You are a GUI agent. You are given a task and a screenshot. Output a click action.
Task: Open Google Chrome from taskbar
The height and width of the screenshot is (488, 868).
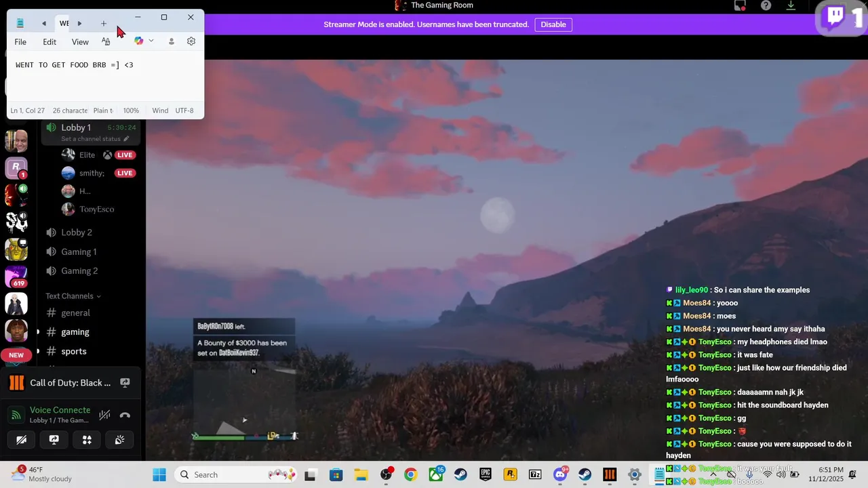point(410,474)
